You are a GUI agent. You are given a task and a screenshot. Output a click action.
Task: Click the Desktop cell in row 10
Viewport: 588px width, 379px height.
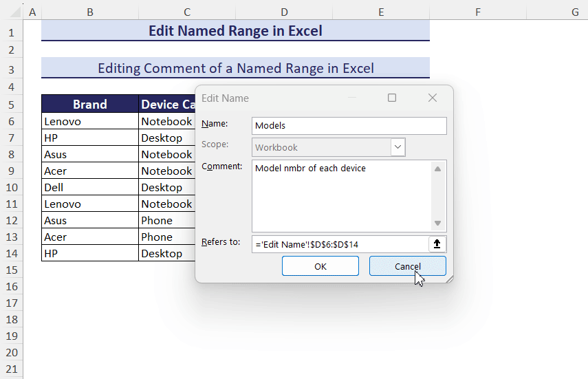(x=167, y=187)
